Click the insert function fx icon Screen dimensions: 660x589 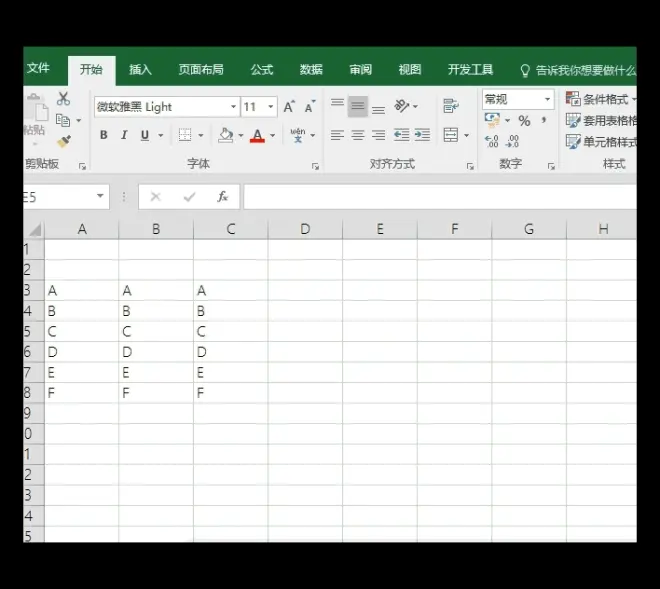[x=223, y=197]
